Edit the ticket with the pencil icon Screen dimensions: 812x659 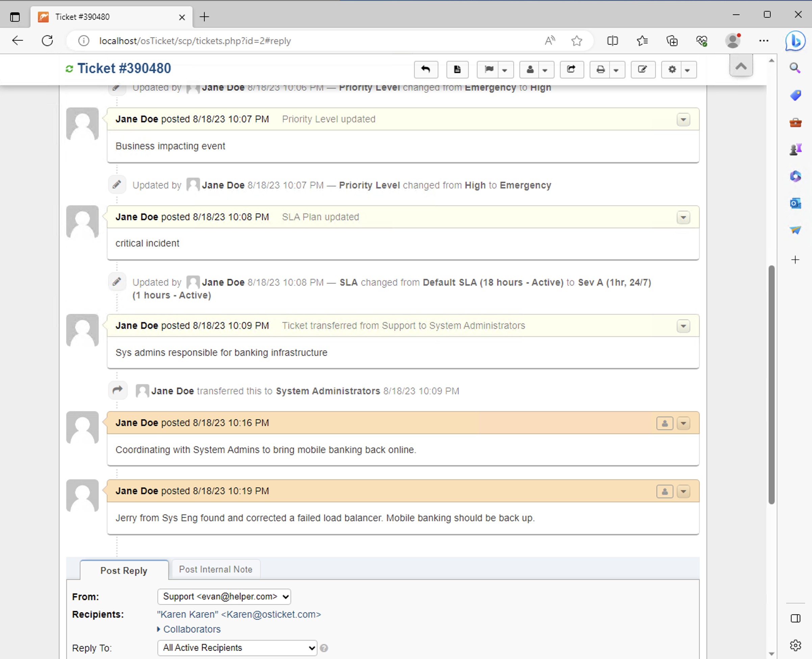pos(643,70)
